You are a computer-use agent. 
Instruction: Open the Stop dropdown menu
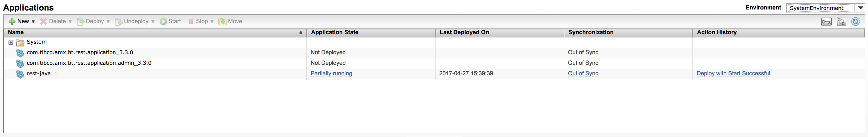click(x=212, y=22)
